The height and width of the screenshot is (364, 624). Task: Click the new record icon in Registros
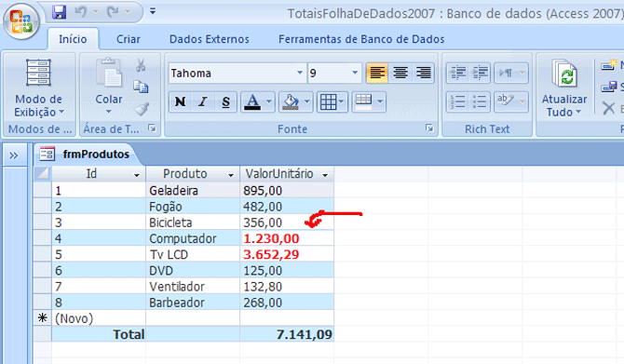609,65
